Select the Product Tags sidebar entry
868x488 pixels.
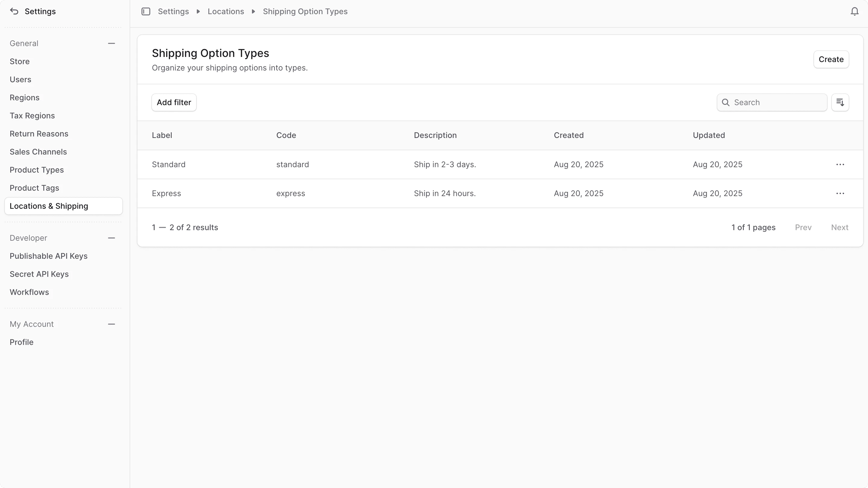34,188
